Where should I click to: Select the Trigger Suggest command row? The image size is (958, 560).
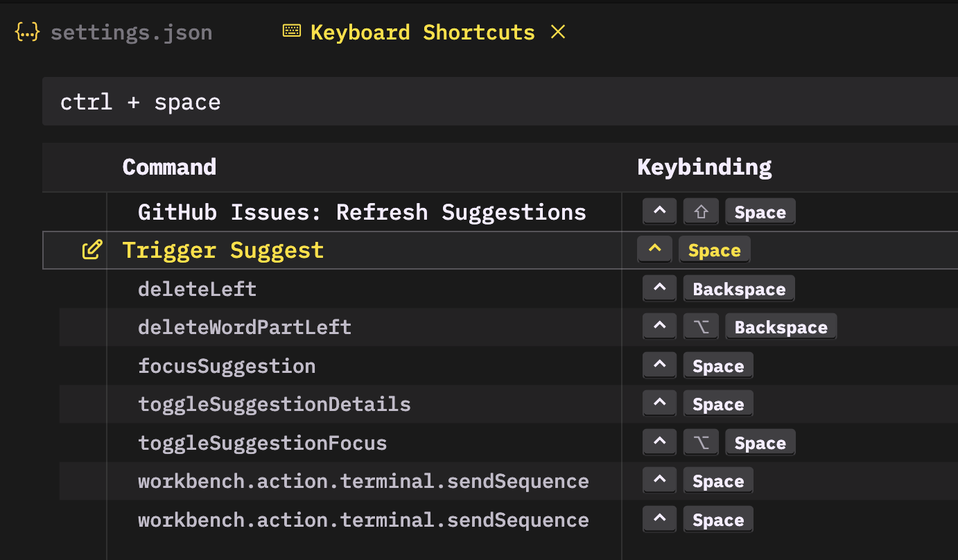pos(223,250)
